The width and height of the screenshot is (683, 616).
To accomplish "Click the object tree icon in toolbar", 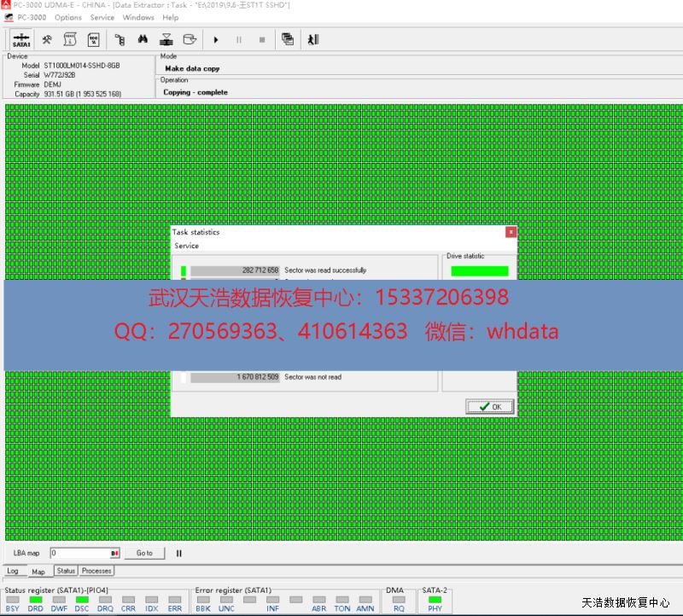I will click(x=120, y=39).
